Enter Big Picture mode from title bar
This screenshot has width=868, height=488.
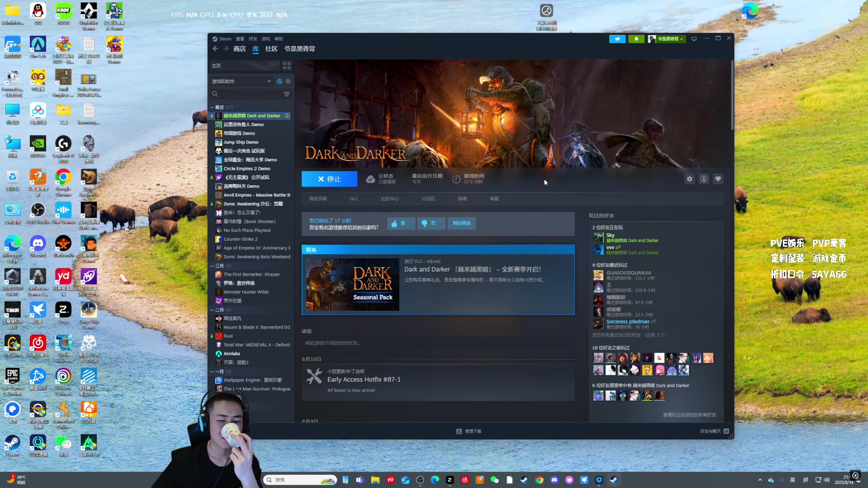[694, 39]
